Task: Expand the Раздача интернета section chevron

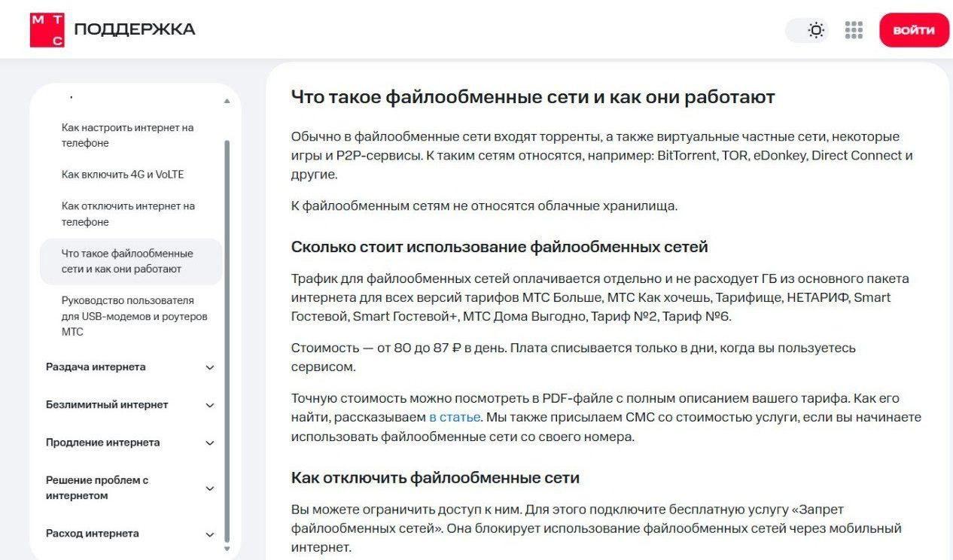Action: tap(210, 367)
